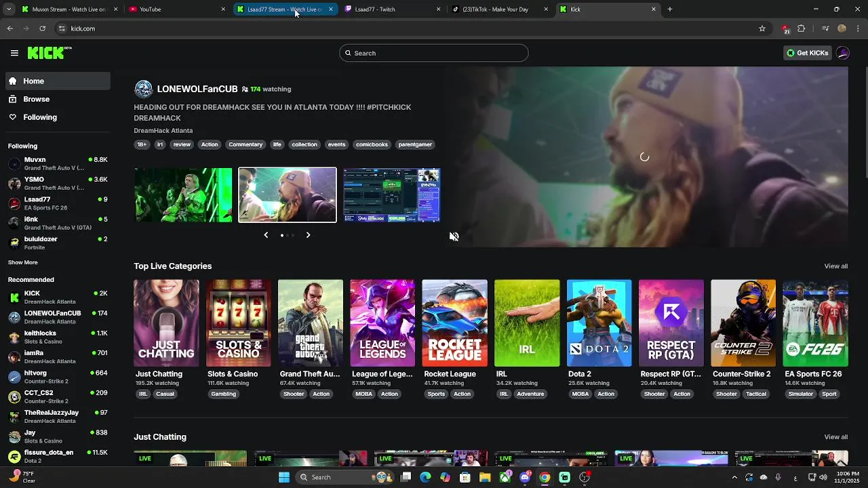
Task: Open the tab search dropdown arrow
Action: coord(8,9)
